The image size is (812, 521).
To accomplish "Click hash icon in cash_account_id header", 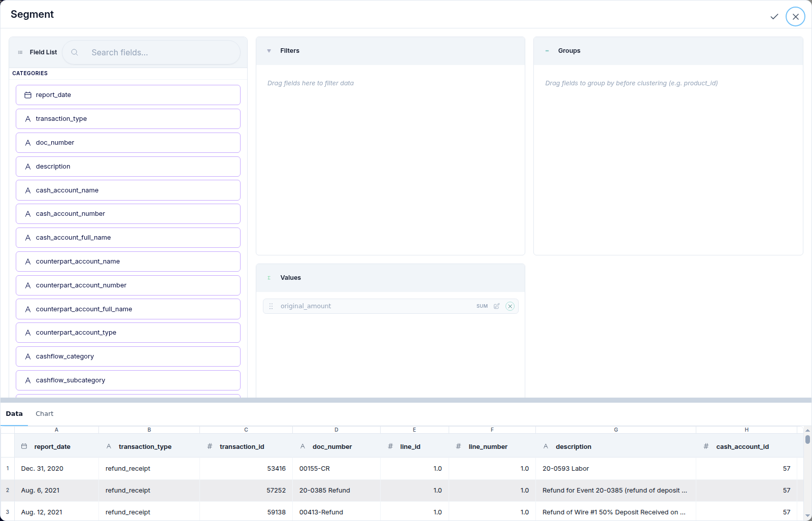I will tap(706, 446).
